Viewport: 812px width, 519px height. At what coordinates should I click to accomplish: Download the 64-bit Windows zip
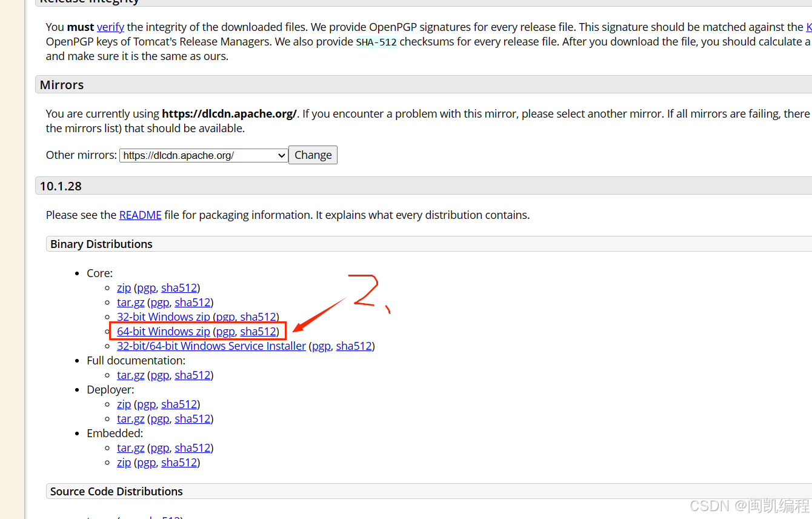point(164,331)
